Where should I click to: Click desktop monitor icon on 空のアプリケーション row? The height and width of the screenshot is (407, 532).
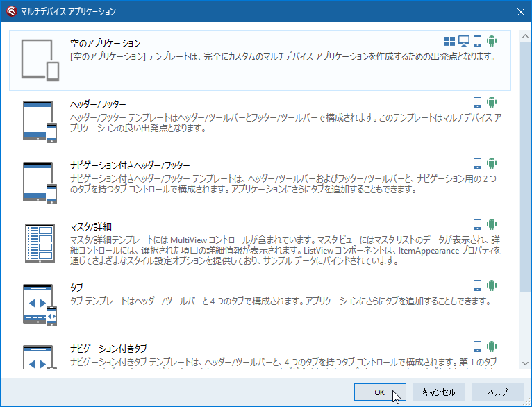pos(464,41)
